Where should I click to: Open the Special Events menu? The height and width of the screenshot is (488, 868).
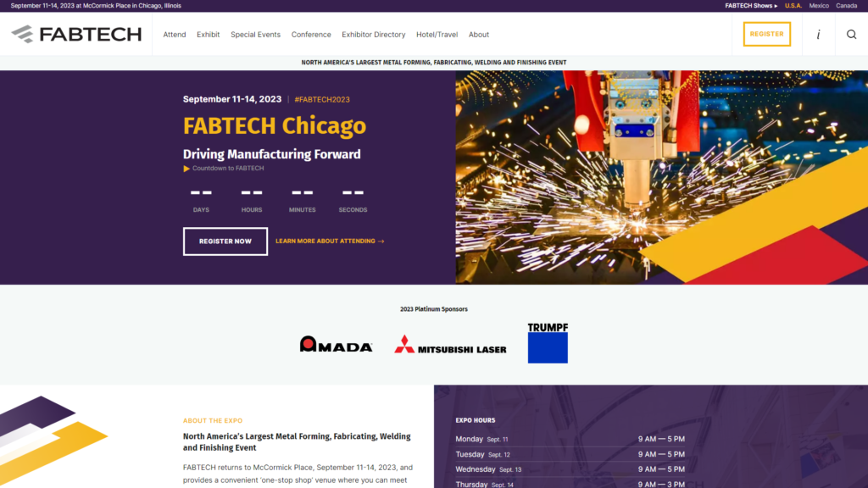[255, 34]
